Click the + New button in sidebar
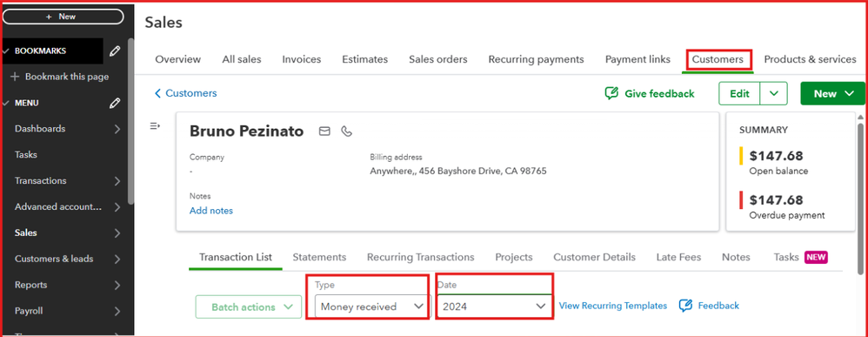This screenshot has height=337, width=868. (x=63, y=17)
